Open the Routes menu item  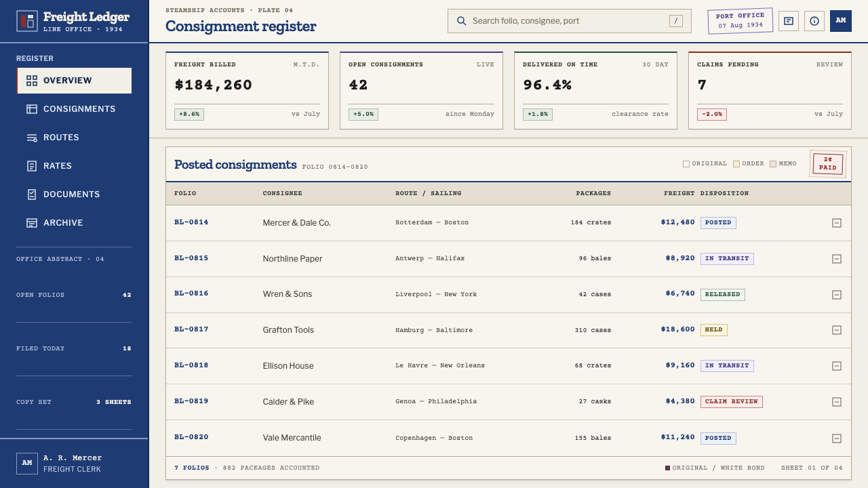tap(74, 138)
